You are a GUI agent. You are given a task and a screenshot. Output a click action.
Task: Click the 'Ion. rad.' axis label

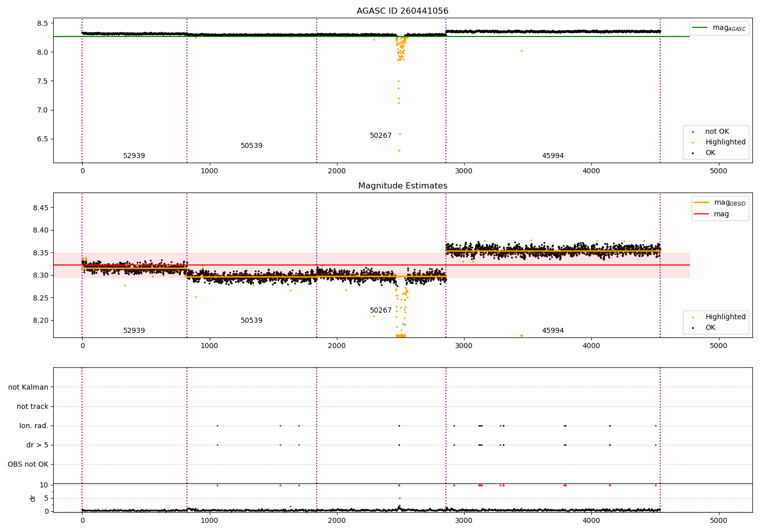pos(34,426)
